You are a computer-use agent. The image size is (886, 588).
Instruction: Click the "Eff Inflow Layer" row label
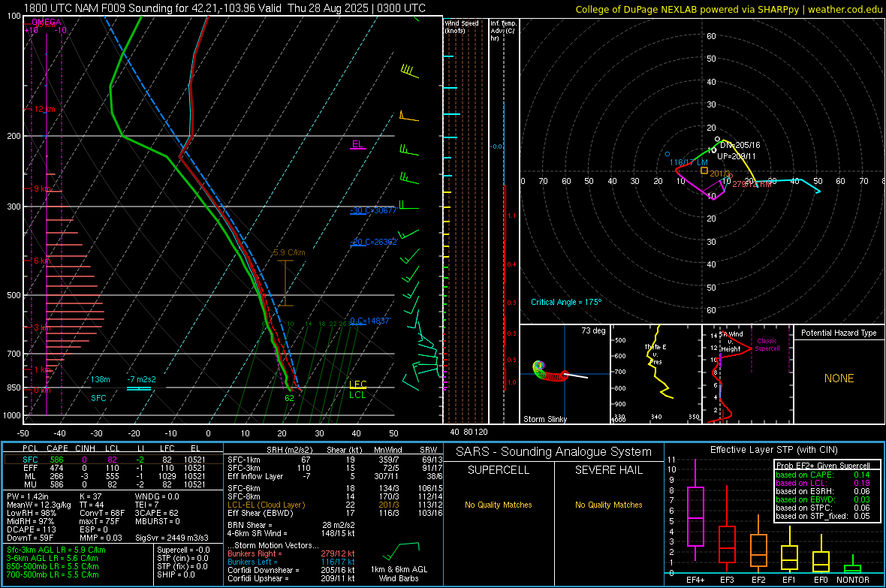[x=255, y=476]
